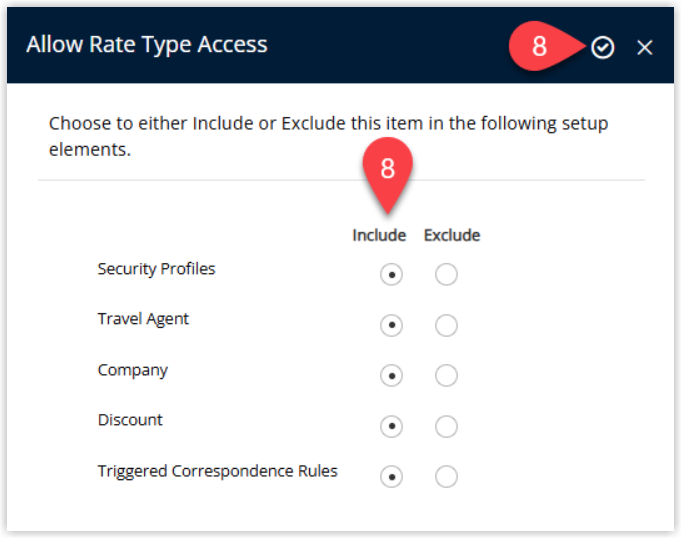Pick Exclude for Discount
This screenshot has height=539, width=682.
[x=446, y=426]
